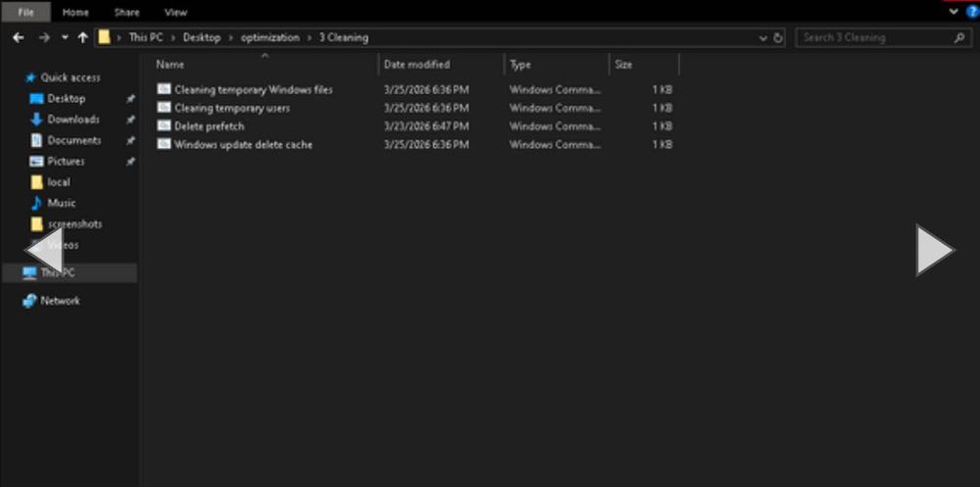Refresh the current folder
Image resolution: width=980 pixels, height=487 pixels.
(x=778, y=37)
